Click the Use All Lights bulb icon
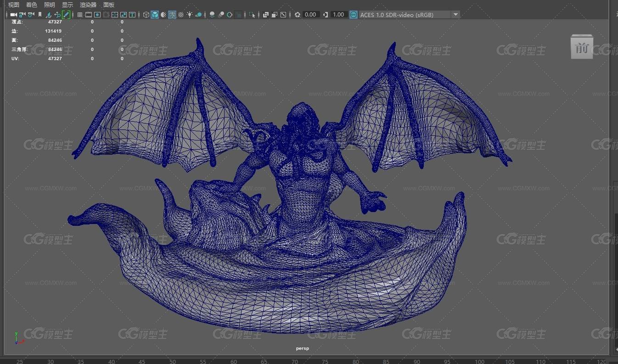618x364 pixels. pyautogui.click(x=190, y=15)
